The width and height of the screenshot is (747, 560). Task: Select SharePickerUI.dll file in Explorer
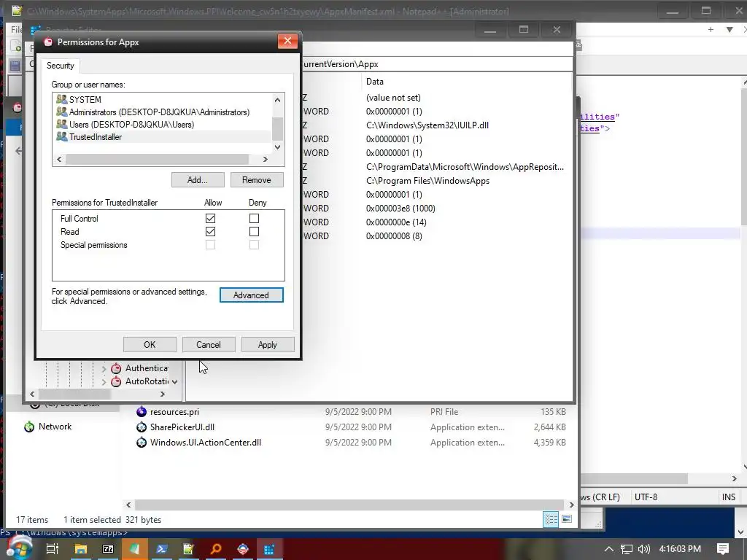182,427
